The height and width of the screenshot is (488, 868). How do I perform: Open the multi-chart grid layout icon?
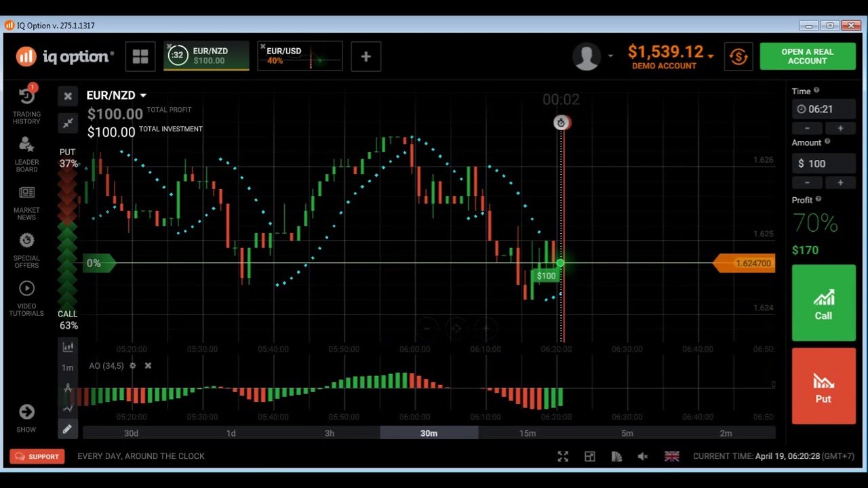(x=140, y=56)
